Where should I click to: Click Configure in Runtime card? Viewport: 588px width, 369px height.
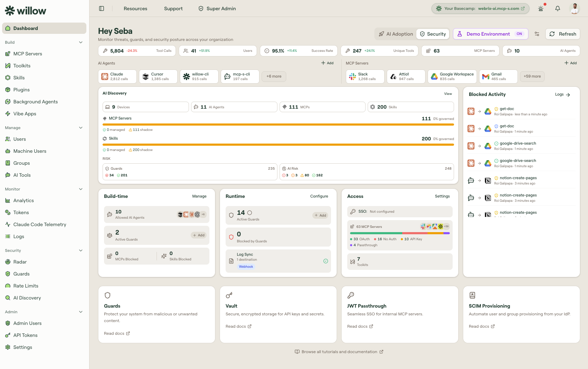click(319, 196)
